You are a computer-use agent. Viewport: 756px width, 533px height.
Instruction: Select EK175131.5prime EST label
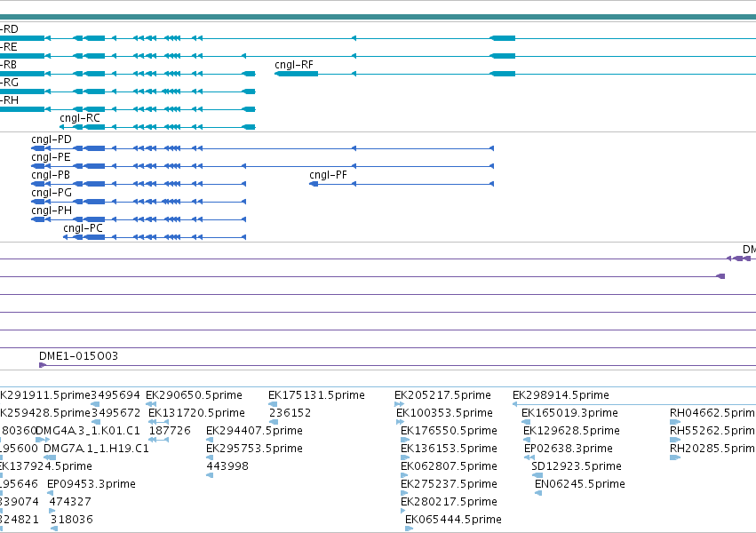pos(316,395)
